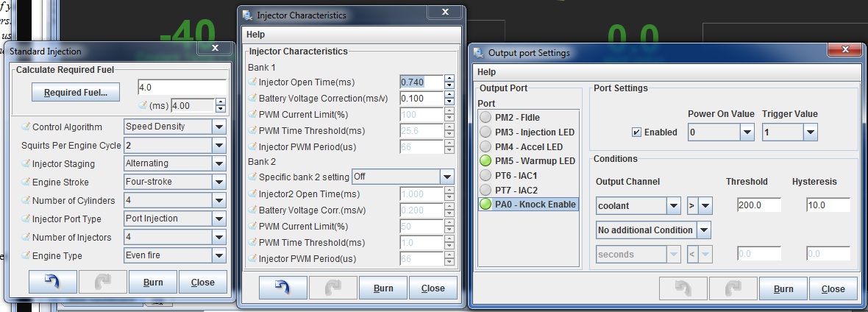Click the Threshold field showing 200.0

(x=759, y=205)
